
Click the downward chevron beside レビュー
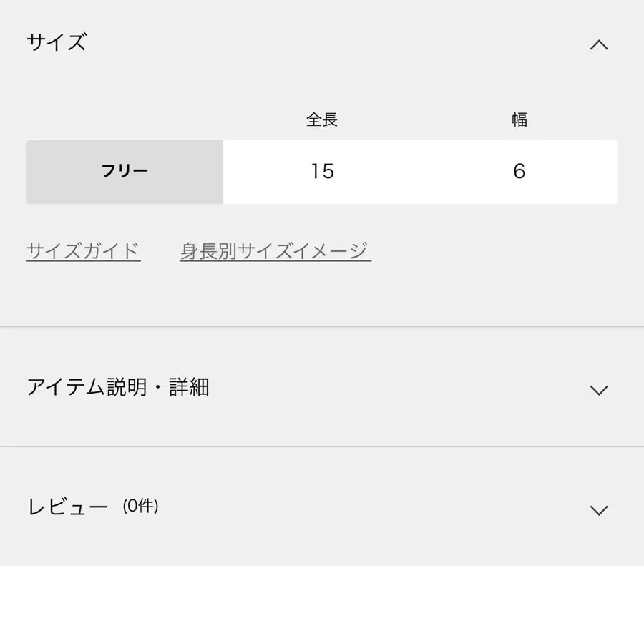coord(600,509)
